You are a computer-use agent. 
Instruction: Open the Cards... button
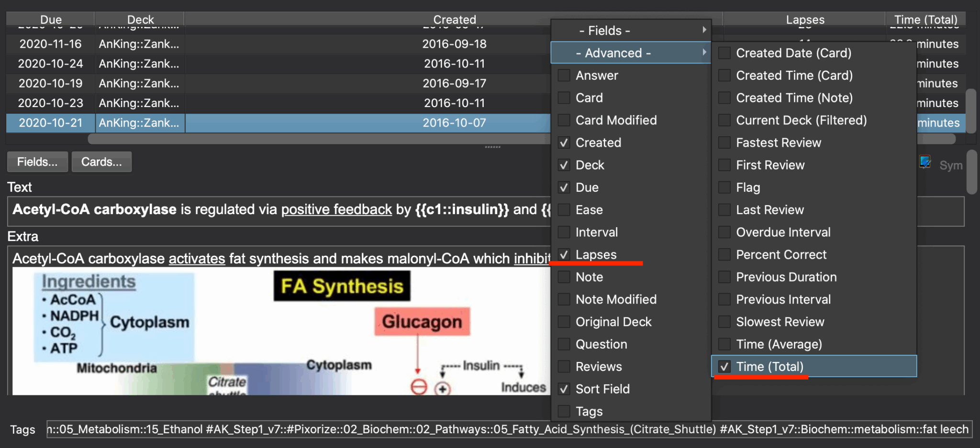(101, 162)
